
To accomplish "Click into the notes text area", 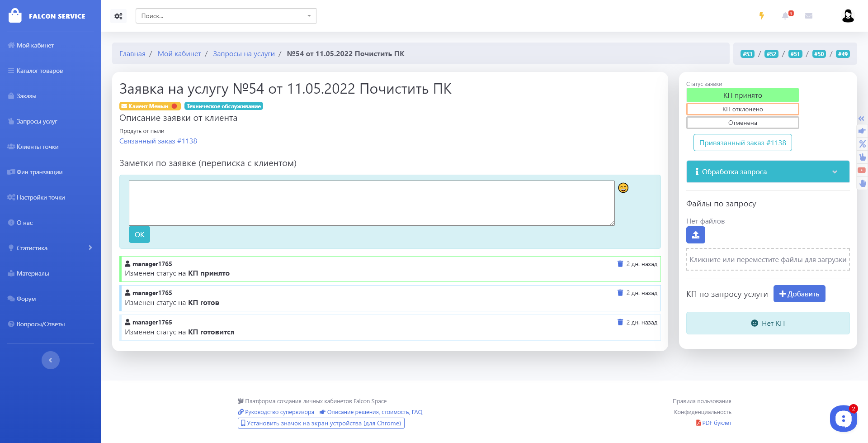I will (371, 203).
